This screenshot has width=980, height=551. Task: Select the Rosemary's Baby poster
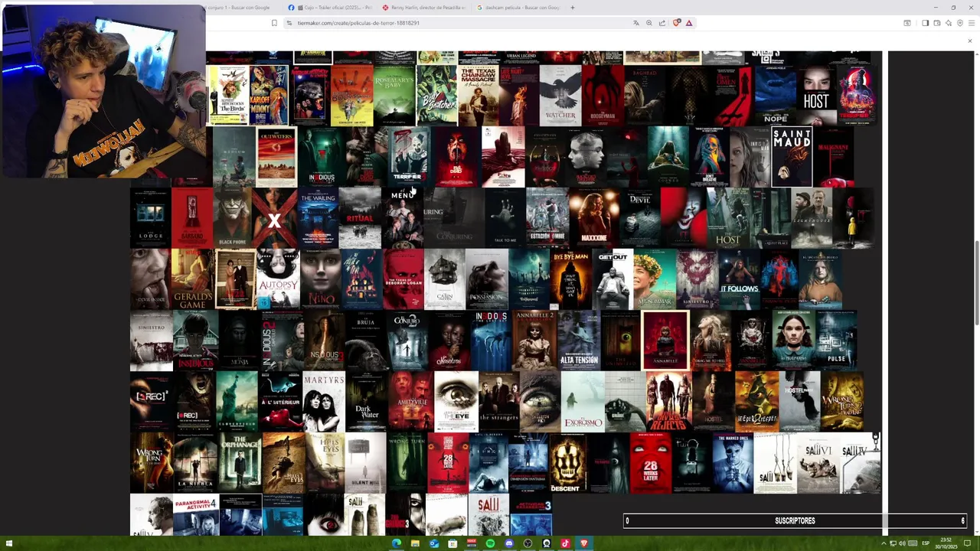(394, 95)
